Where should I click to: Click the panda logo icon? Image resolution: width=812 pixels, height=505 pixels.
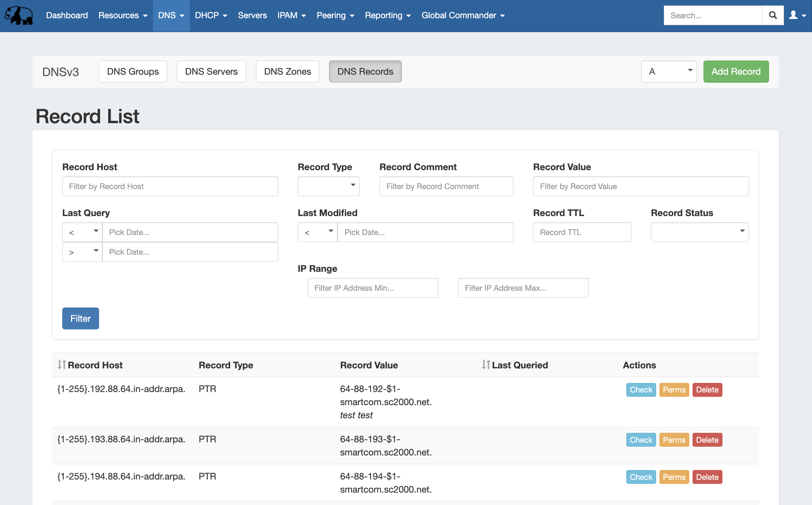click(19, 15)
